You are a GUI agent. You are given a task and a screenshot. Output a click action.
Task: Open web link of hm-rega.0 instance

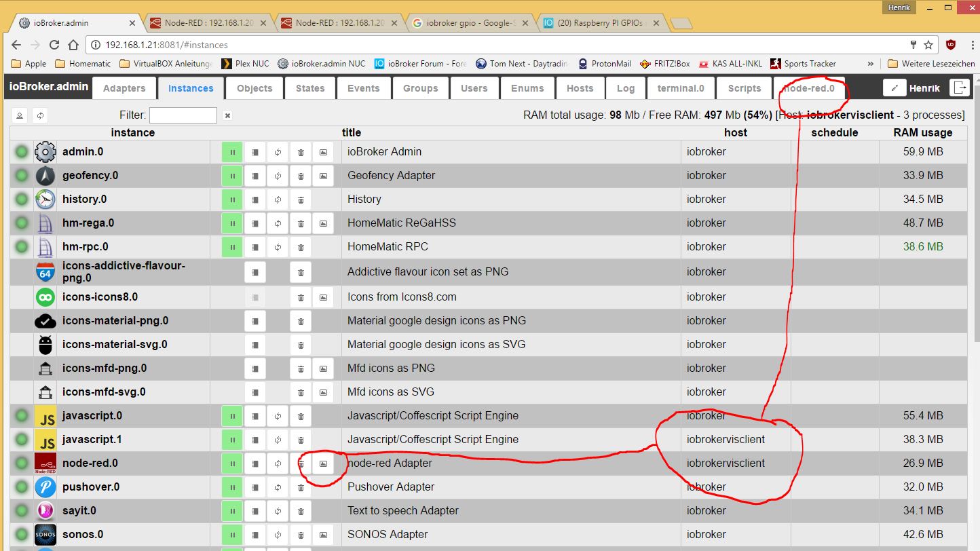[x=323, y=223]
